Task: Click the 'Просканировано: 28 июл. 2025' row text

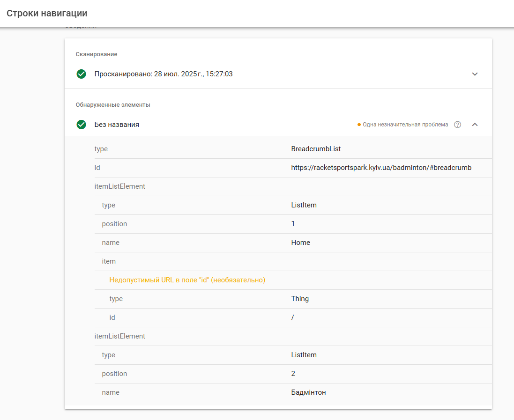Action: 164,74
